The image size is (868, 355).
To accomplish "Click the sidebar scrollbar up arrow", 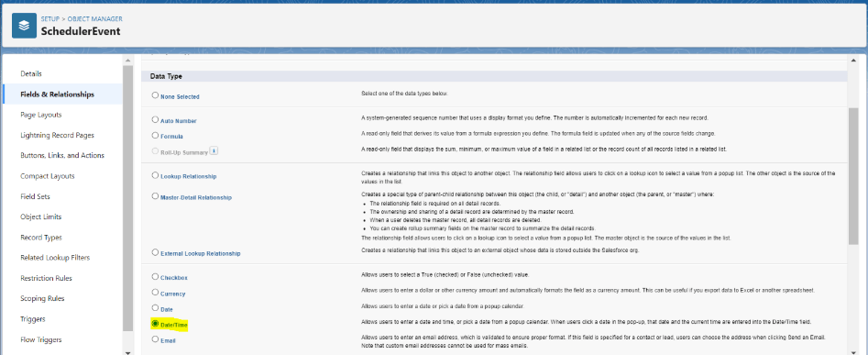I will click(128, 60).
